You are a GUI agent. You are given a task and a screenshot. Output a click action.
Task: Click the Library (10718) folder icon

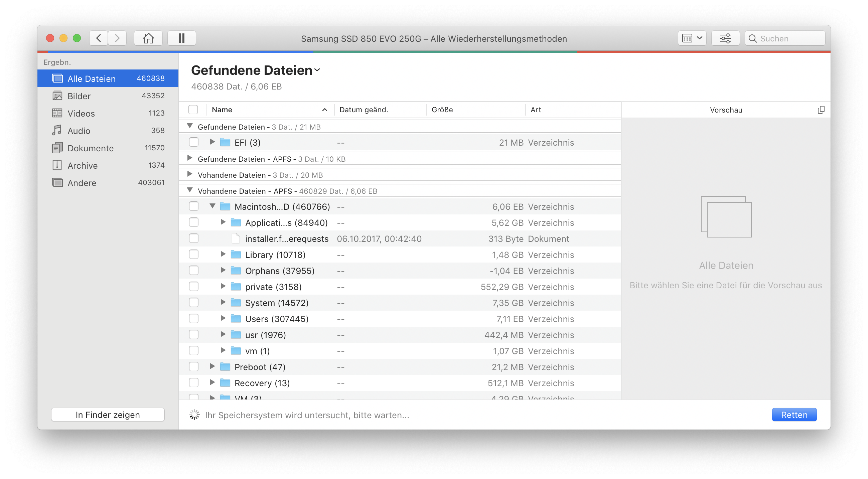click(x=236, y=254)
